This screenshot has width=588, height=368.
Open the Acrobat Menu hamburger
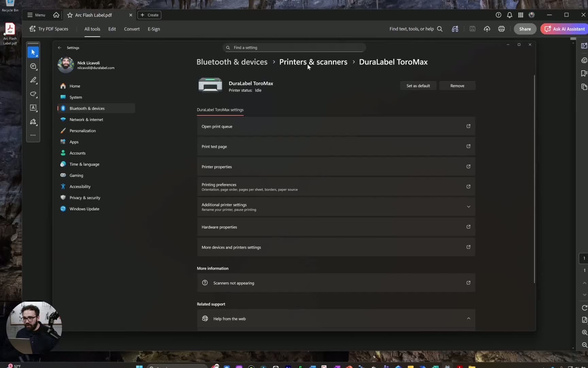pyautogui.click(x=36, y=15)
